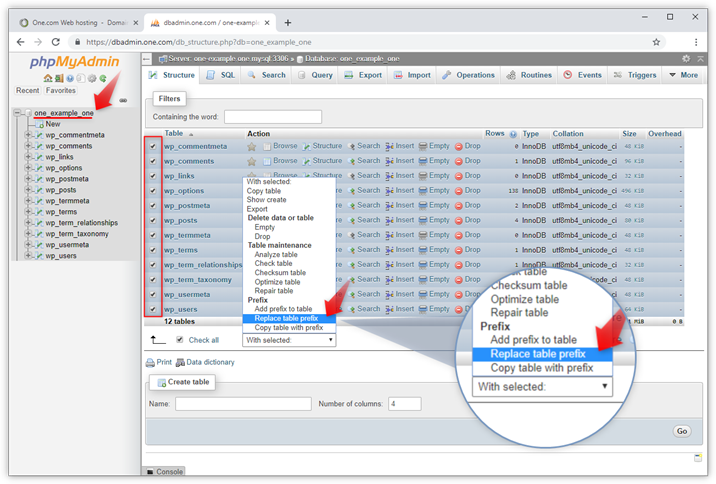Open the With selected dropdown
Viewport: 716px width, 484px height.
point(289,340)
